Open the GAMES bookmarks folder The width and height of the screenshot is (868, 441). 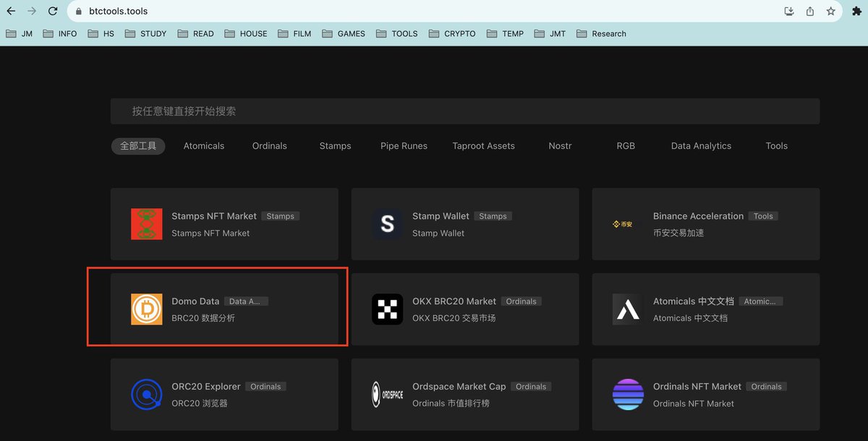pos(344,33)
